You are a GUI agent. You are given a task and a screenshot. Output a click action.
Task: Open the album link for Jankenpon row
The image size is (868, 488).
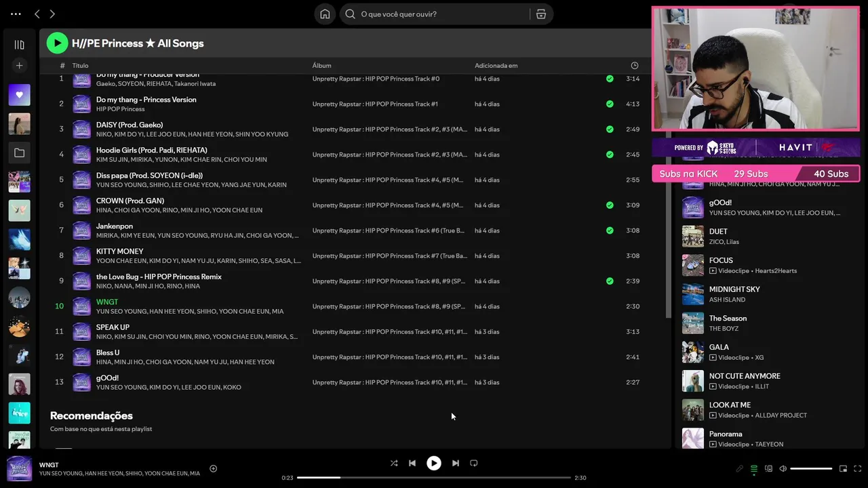388,230
